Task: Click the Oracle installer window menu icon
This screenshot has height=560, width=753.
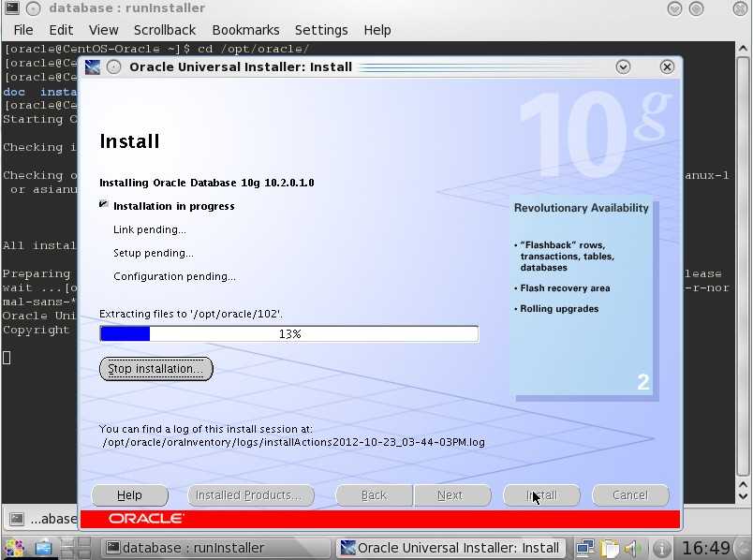Action: 93,67
